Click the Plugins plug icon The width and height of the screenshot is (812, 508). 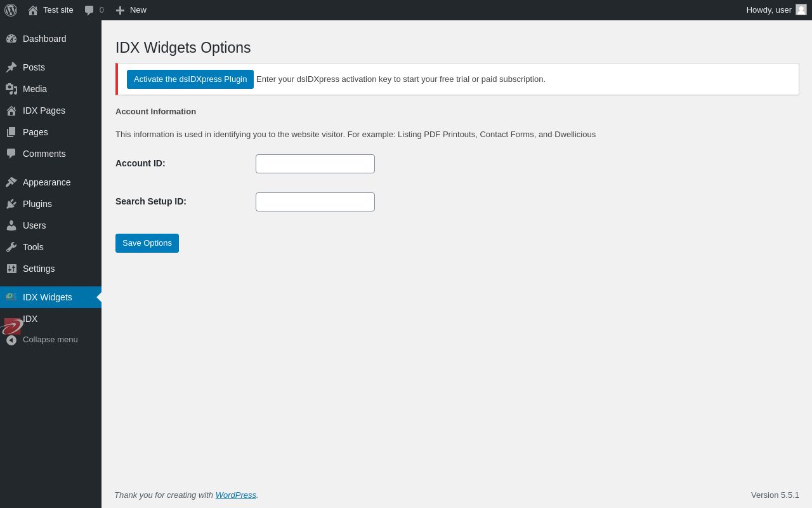tap(11, 204)
